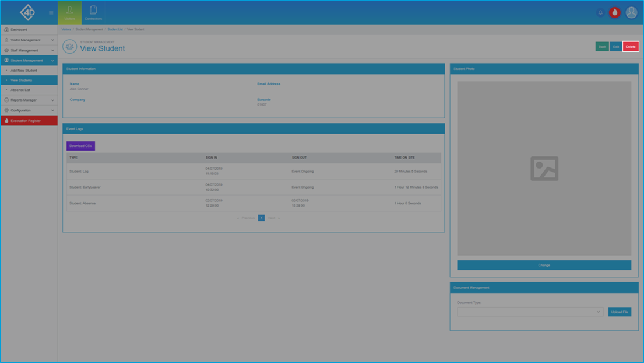644x363 pixels.
Task: Click the Change photo button
Action: [x=544, y=265]
